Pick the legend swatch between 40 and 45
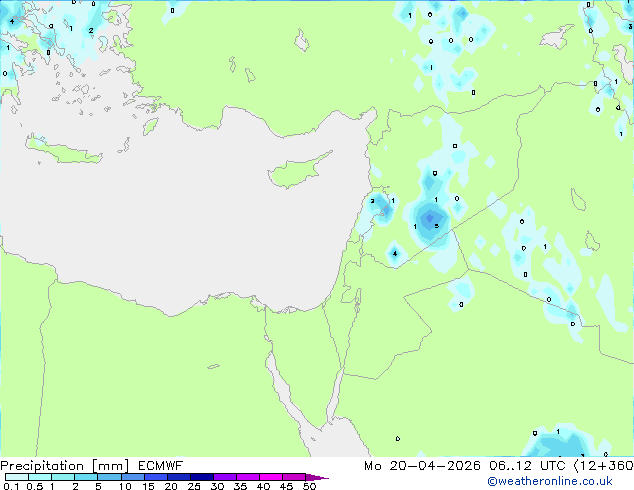This screenshot has height=490, width=634. point(271,477)
